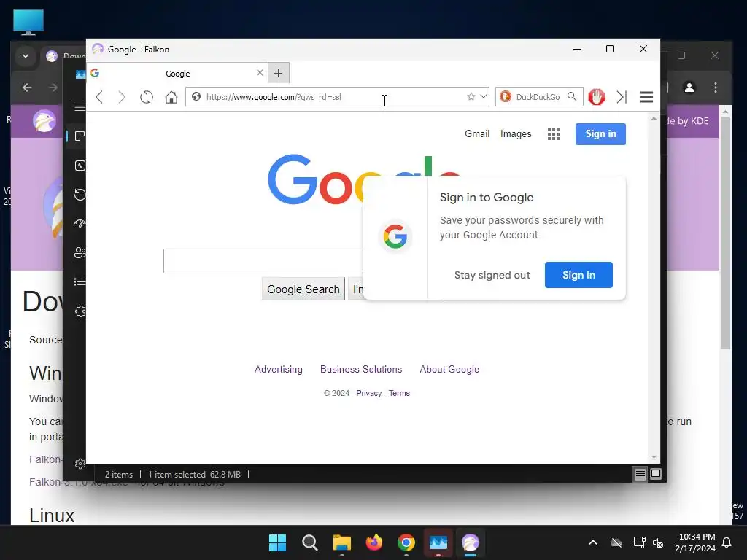The height and width of the screenshot is (560, 747).
Task: Open taskbar Search
Action: pos(309,542)
